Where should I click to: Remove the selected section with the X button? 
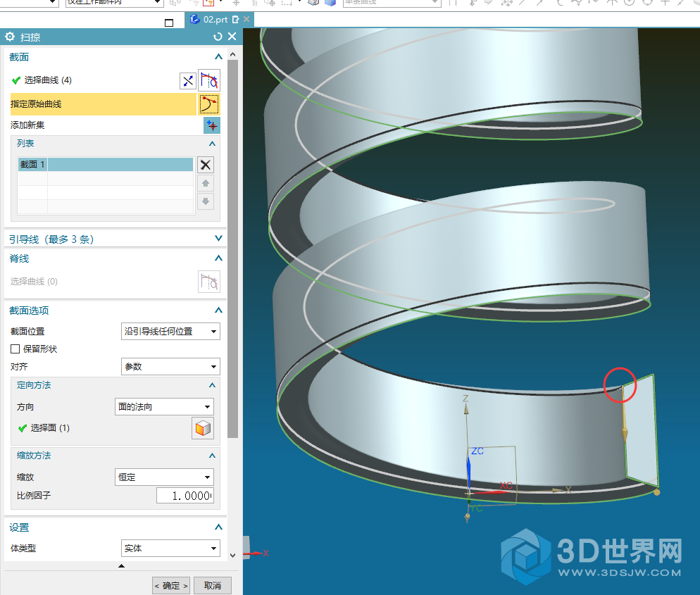click(206, 165)
